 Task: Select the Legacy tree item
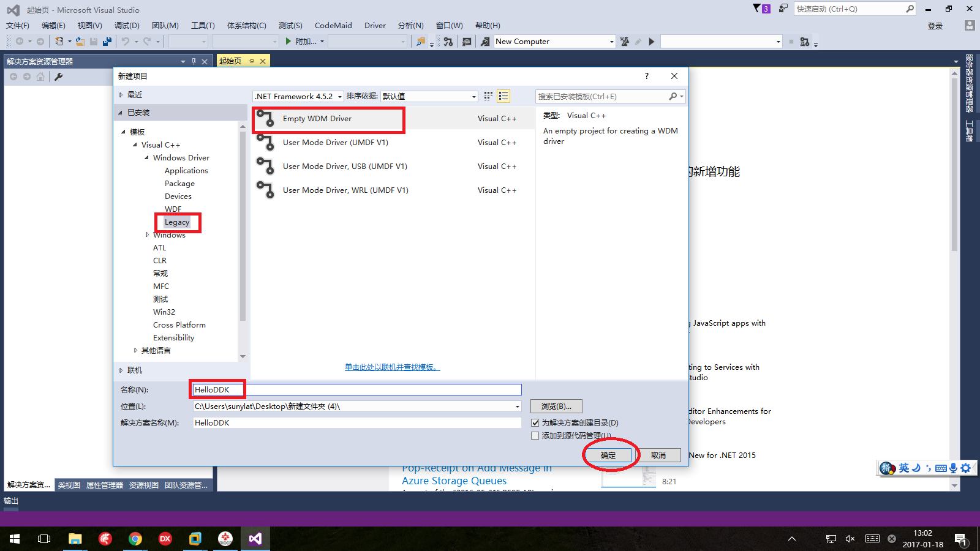[177, 222]
